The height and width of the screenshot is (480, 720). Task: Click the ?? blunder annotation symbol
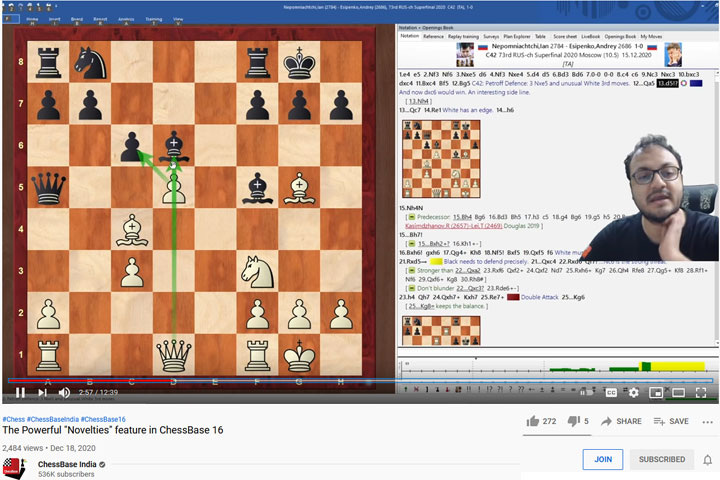pyautogui.click(x=520, y=389)
